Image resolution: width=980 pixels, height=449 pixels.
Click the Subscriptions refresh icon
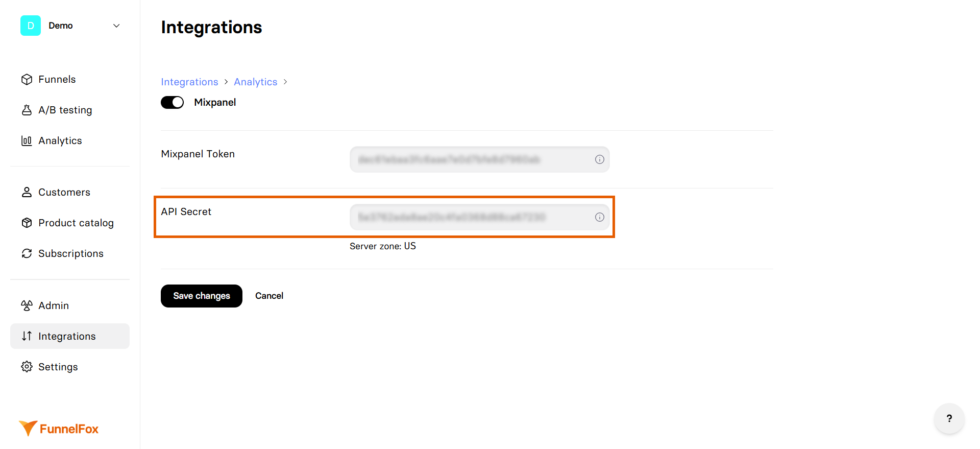(x=27, y=253)
